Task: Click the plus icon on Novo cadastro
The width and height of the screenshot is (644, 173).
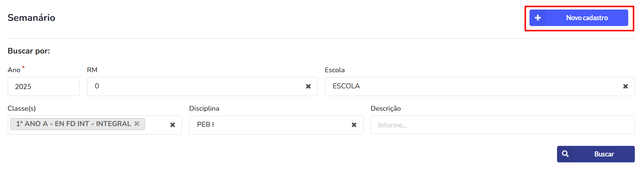Action: 538,18
